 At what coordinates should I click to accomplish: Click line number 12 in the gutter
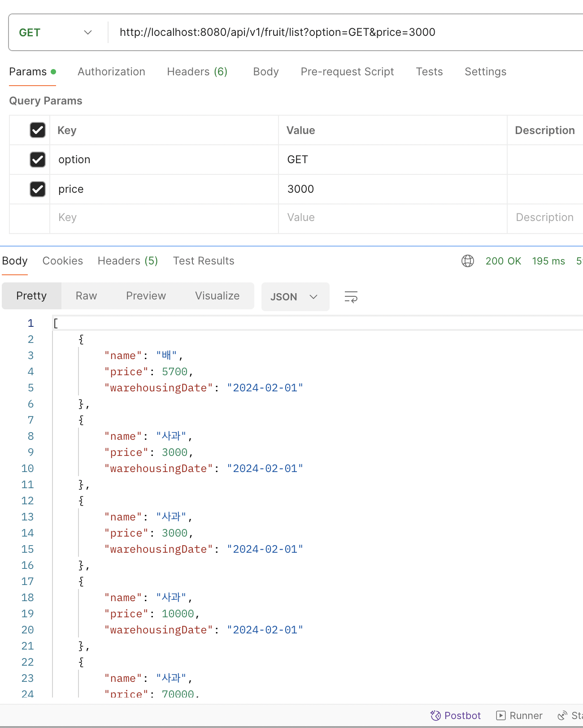pyautogui.click(x=27, y=501)
